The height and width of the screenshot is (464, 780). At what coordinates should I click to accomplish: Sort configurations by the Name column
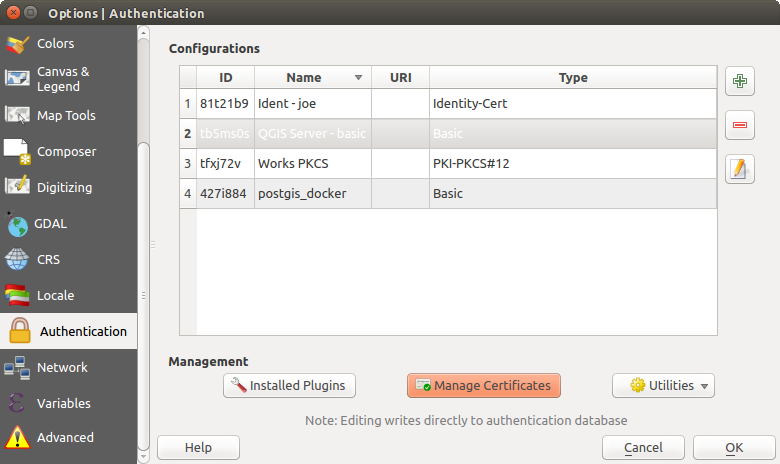pyautogui.click(x=312, y=78)
